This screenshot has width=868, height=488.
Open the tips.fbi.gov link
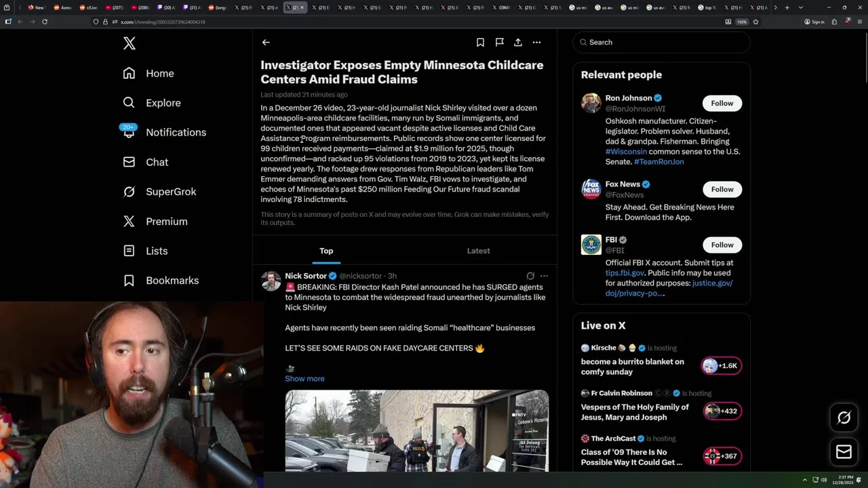click(625, 273)
